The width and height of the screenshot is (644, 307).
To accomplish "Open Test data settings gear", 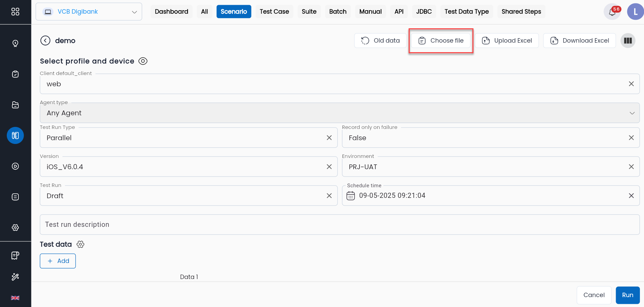I will click(80, 244).
